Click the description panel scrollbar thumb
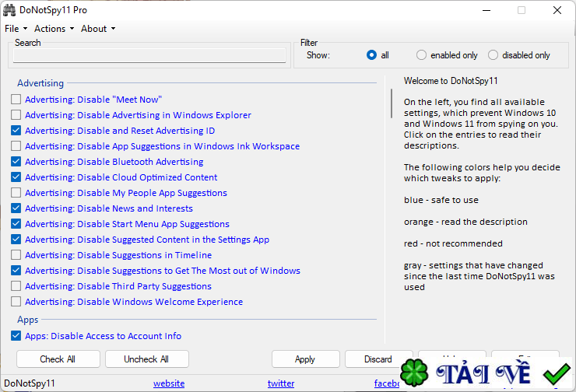Image resolution: width=576 pixels, height=392 pixels. point(392,103)
